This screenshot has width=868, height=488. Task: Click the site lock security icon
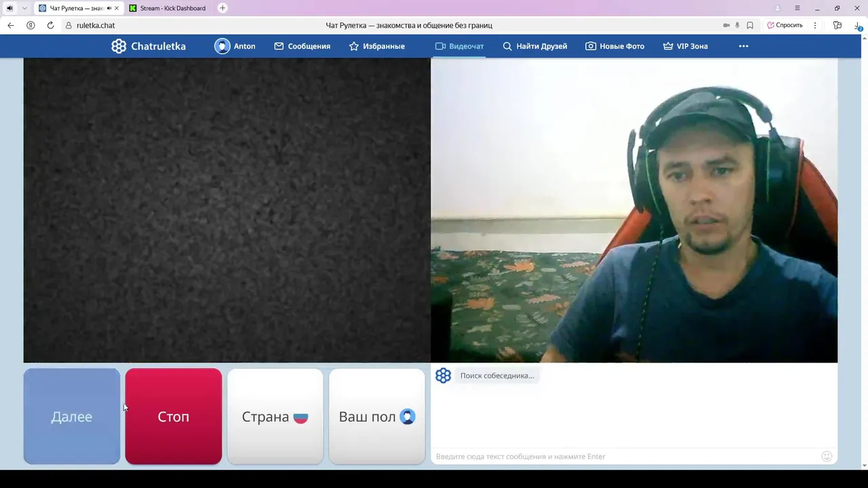[68, 25]
